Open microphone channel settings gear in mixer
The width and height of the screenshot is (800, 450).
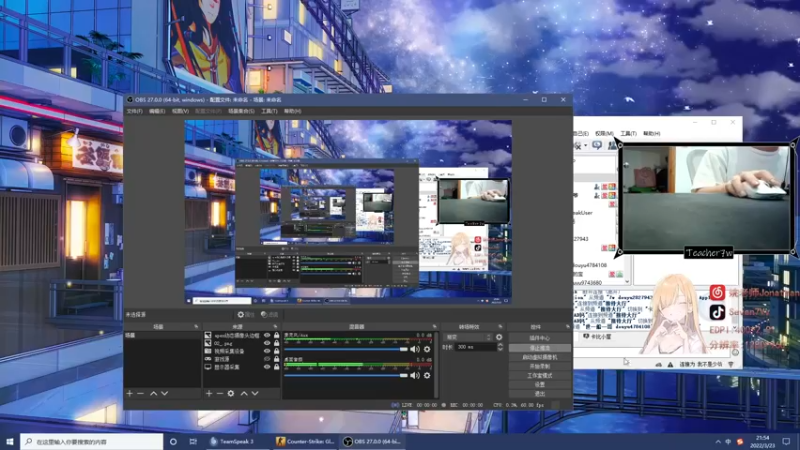point(427,349)
